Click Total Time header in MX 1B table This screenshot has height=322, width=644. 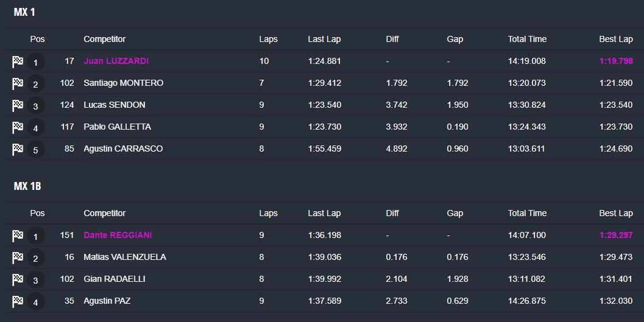point(527,213)
